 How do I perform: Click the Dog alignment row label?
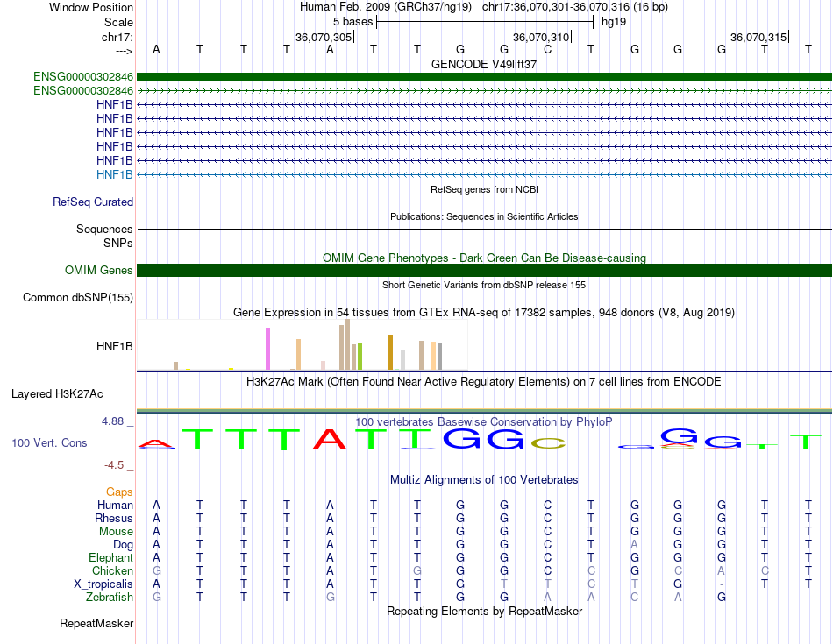(x=123, y=545)
